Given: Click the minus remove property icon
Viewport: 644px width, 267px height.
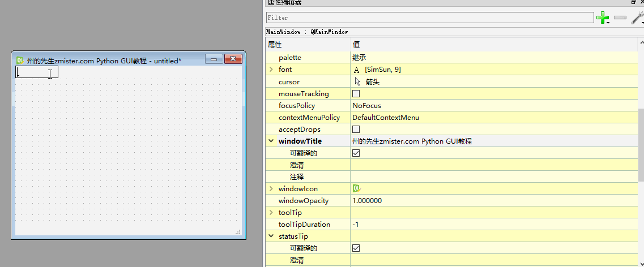Looking at the screenshot, I should pos(620,18).
